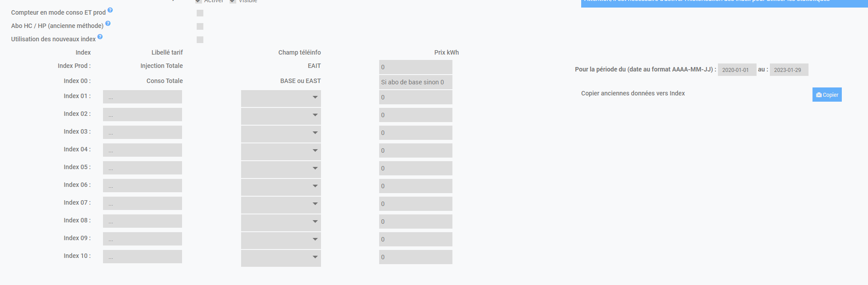Viewport: 868px width, 285px height.
Task: Click the period end date field 2023-01-29
Action: click(789, 70)
